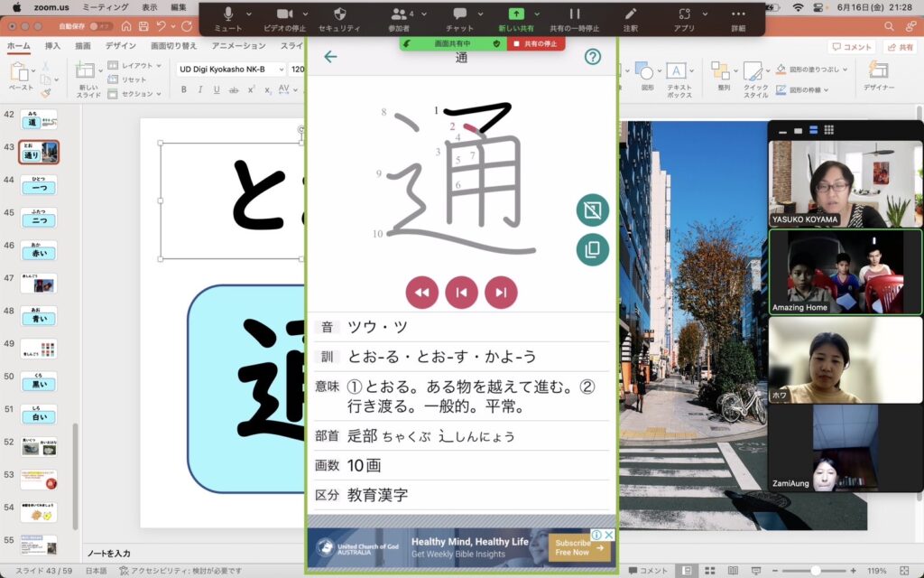This screenshot has width=924, height=578.
Task: Underline the selected text
Action: point(217,89)
